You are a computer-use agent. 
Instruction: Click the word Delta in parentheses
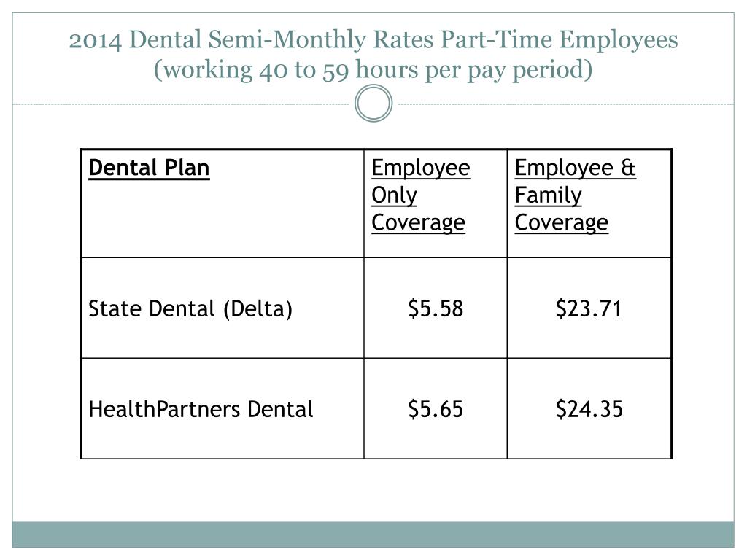pyautogui.click(x=258, y=308)
